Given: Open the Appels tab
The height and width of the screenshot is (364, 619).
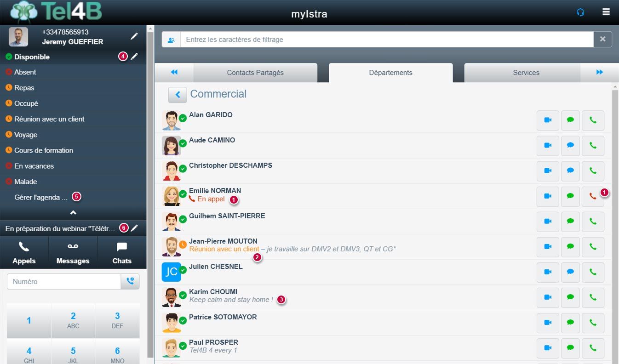Looking at the screenshot, I should pos(24,253).
